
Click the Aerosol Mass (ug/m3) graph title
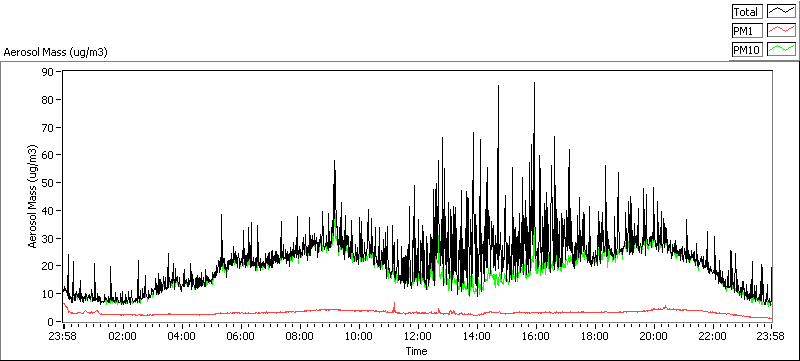pos(56,53)
